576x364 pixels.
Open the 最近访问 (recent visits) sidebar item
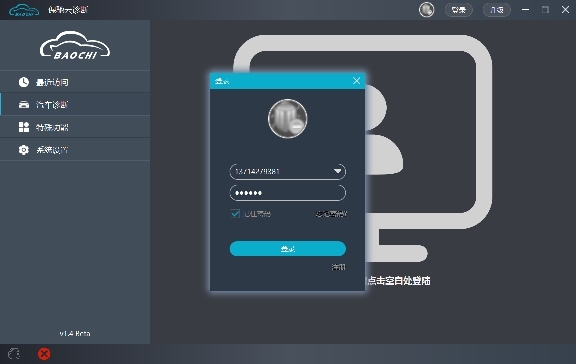click(75, 82)
